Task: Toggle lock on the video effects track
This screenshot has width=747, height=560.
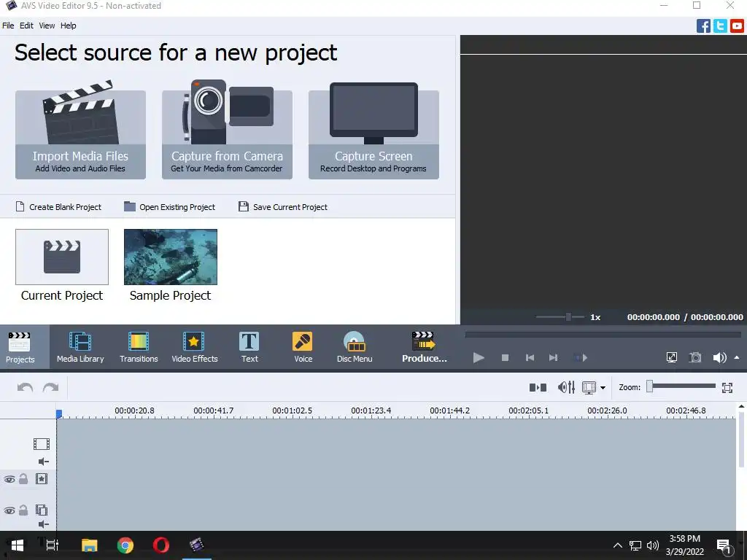Action: 23,478
